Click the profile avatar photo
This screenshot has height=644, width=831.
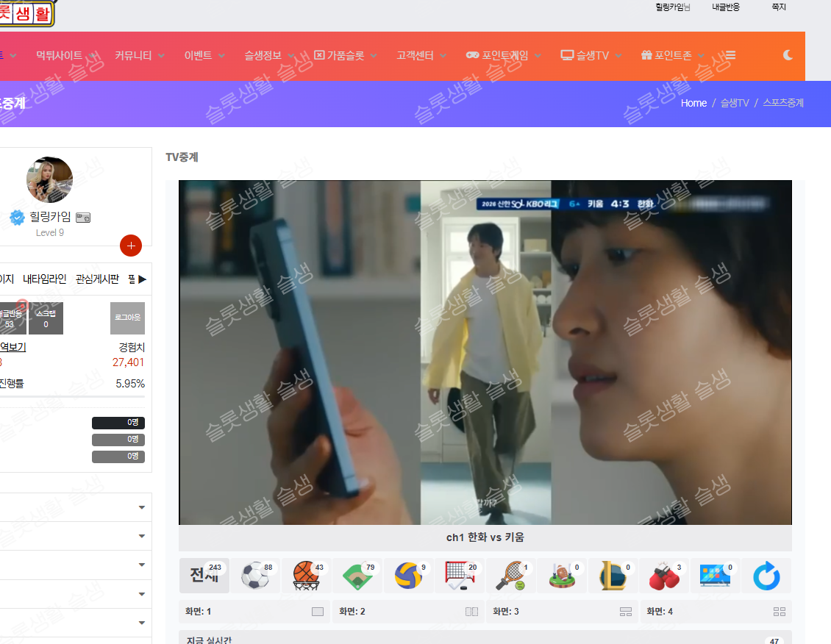50,179
